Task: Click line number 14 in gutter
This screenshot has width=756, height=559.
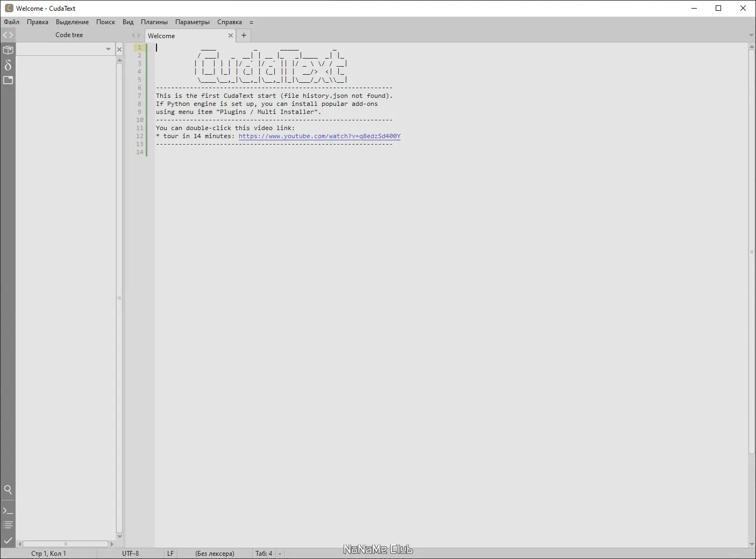Action: pyautogui.click(x=139, y=152)
